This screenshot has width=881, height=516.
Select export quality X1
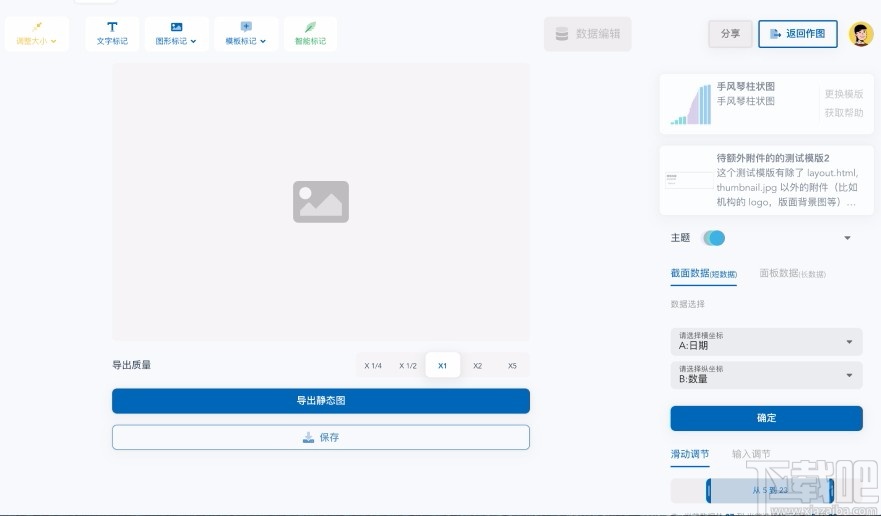pyautogui.click(x=443, y=365)
